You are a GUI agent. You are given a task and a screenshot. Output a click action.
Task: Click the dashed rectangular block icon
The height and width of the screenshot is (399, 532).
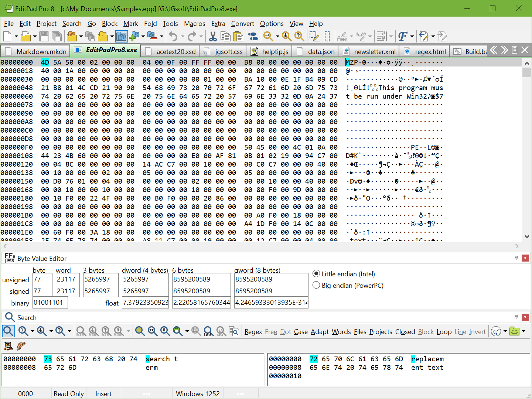click(x=327, y=36)
